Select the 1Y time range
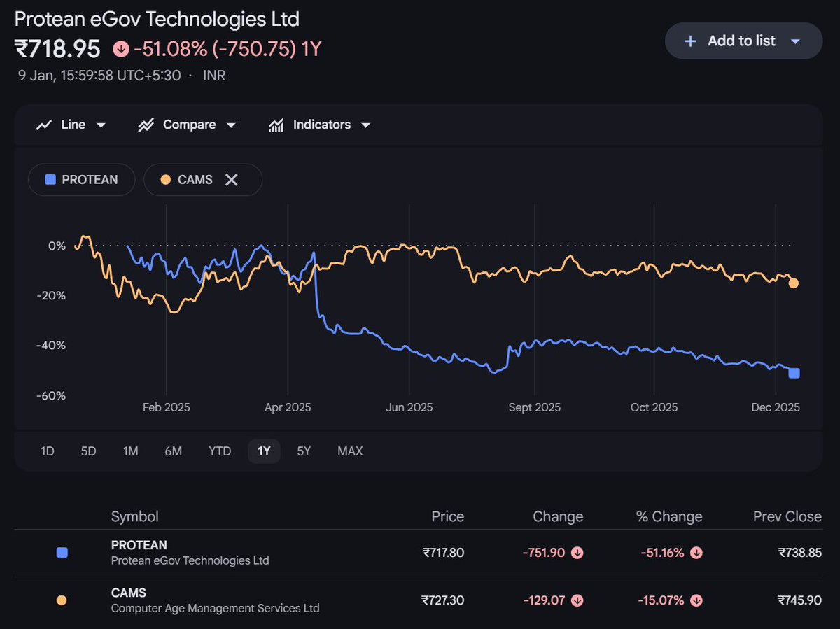 click(x=264, y=451)
